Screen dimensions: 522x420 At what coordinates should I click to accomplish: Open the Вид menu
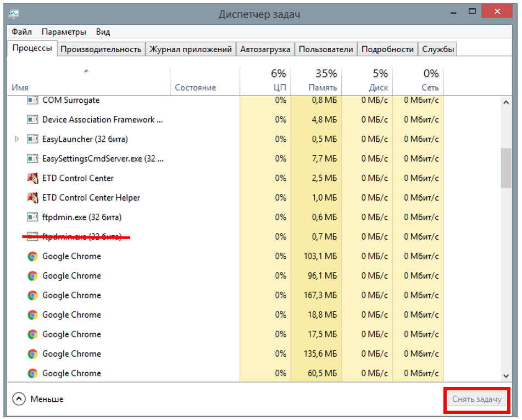103,32
